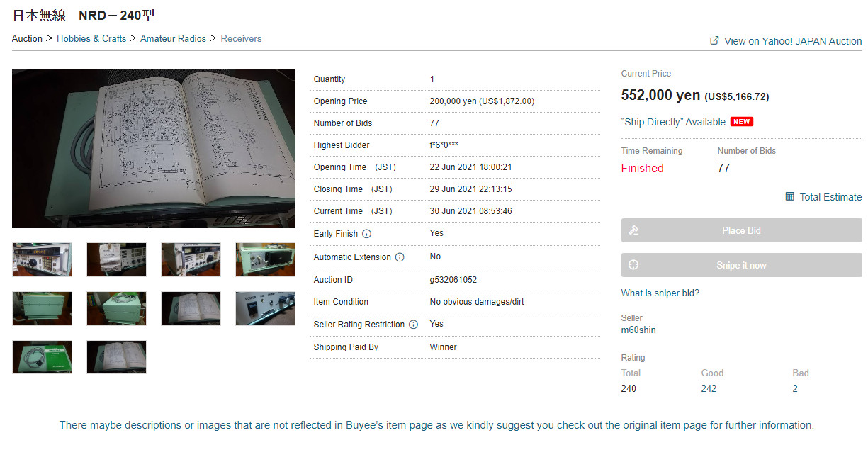Image resolution: width=868 pixels, height=467 pixels.
Task: Click the closing time "29 Jun 2021 22:13:15"
Action: (x=470, y=189)
